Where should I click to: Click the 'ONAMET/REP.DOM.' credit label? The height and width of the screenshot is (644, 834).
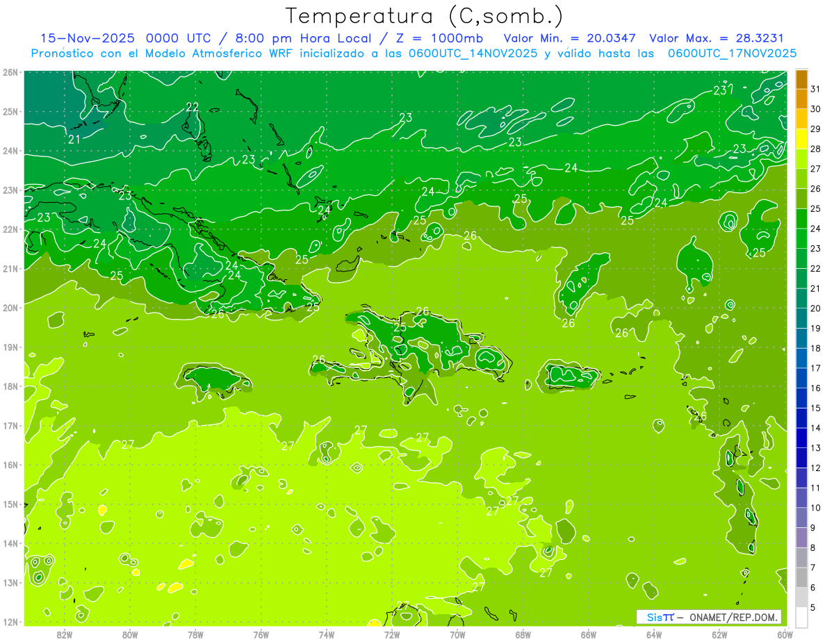coord(734,617)
